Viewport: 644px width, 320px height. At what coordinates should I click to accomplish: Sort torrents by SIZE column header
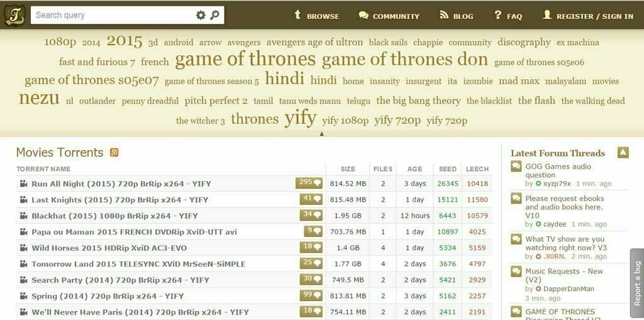pos(348,169)
